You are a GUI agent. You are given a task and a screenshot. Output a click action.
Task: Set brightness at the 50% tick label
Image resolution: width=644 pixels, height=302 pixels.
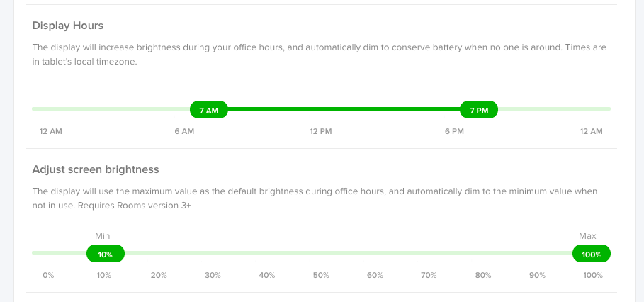pos(321,275)
